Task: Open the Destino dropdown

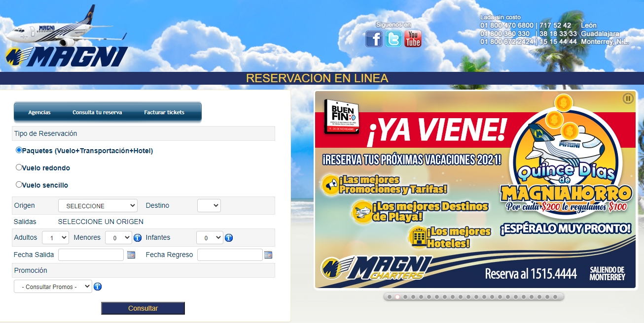Action: click(209, 205)
